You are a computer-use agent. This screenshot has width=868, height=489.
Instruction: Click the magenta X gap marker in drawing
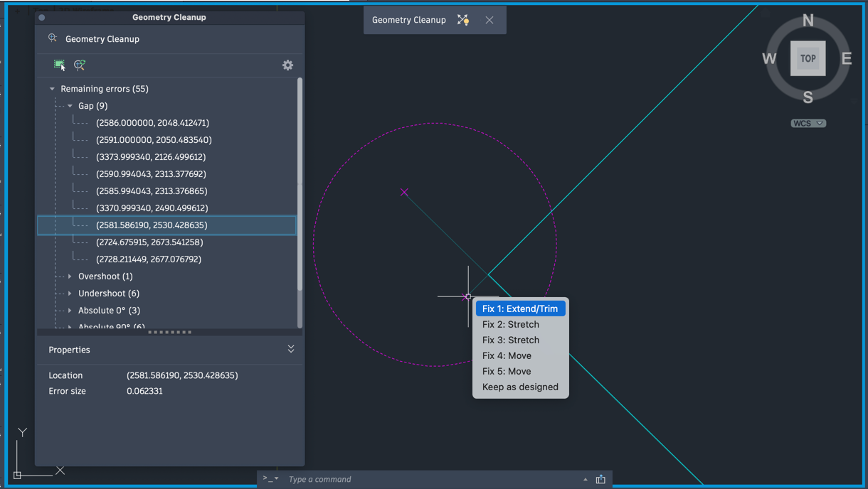tap(404, 192)
